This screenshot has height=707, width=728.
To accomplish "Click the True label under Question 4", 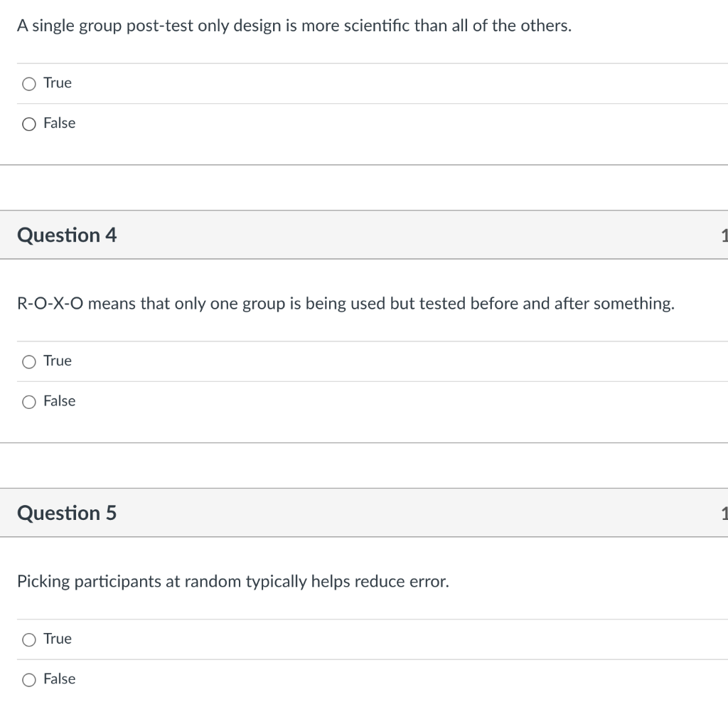I will pyautogui.click(x=57, y=361).
